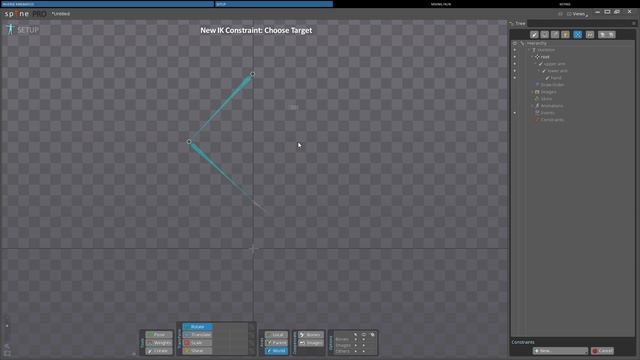Expand the Animations tree node
Viewport: 640px width, 360px height.
point(532,106)
